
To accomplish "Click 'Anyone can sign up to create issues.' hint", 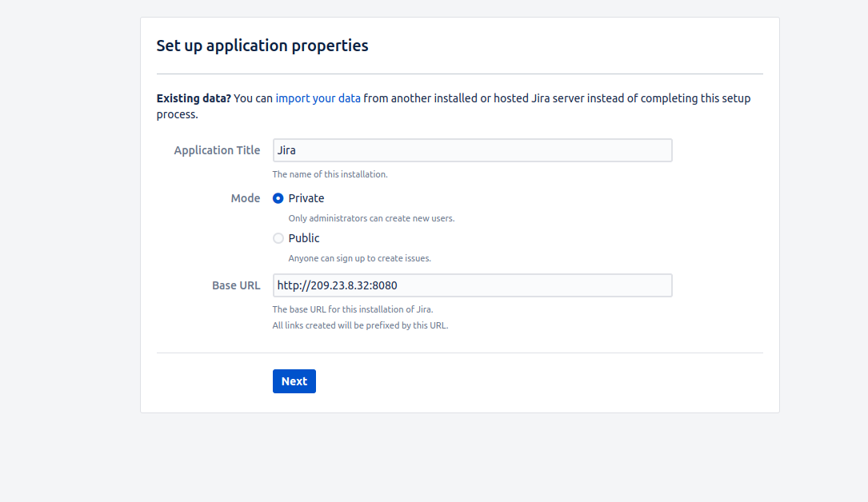I will pyautogui.click(x=359, y=258).
